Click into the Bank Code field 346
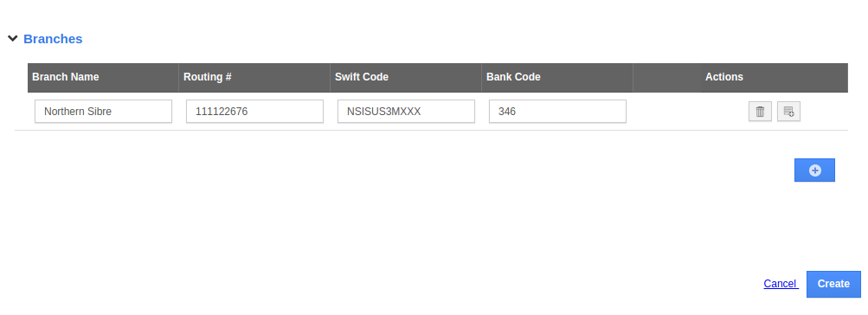868x315 pixels. (557, 112)
